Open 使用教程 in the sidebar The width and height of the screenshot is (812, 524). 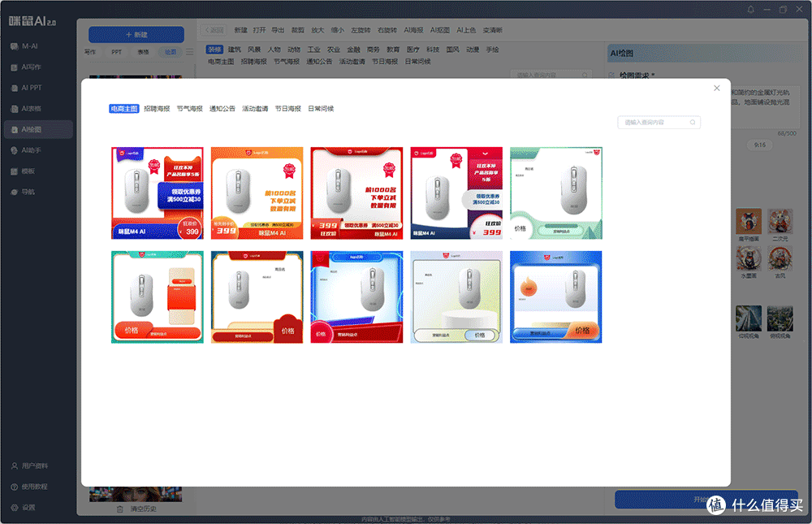(x=29, y=486)
